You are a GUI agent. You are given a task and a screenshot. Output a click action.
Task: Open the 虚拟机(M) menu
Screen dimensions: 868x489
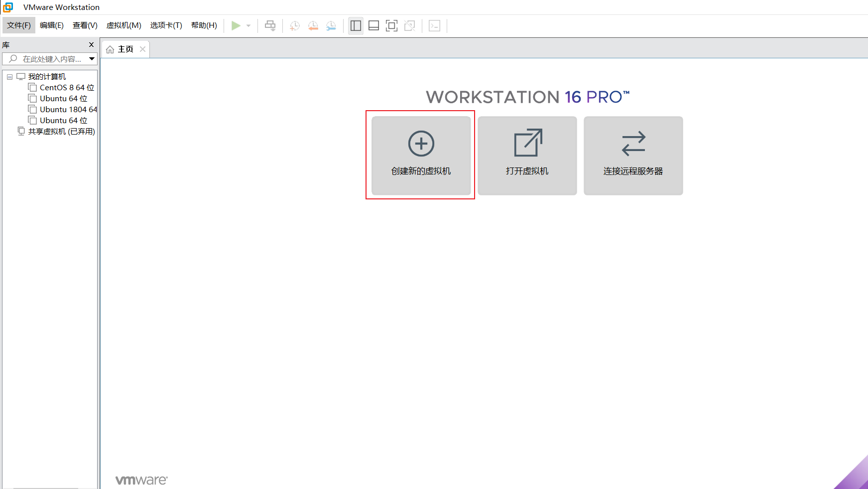point(124,25)
